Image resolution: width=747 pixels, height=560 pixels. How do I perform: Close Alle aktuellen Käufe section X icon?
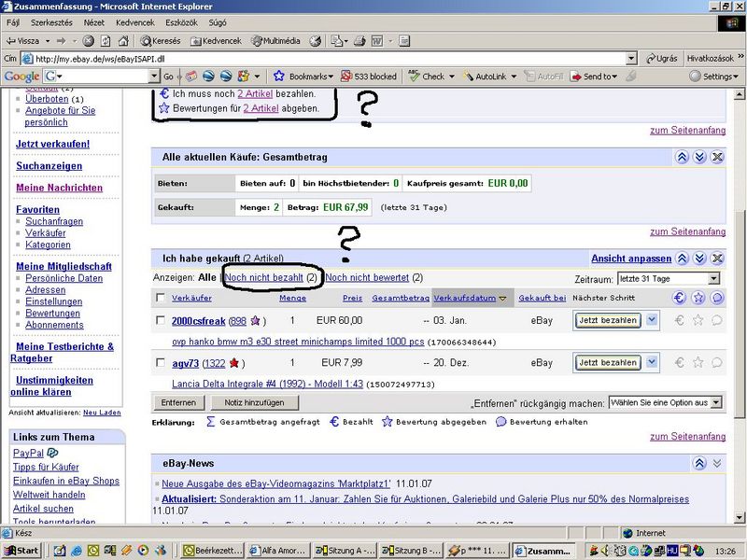(717, 157)
